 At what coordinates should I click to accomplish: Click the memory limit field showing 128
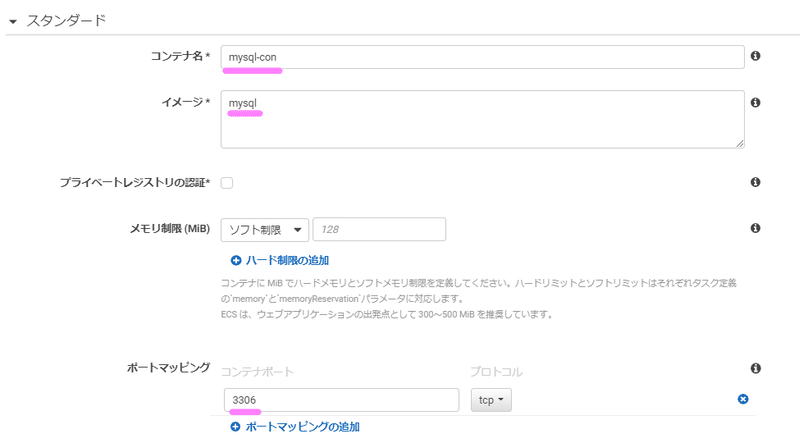tap(379, 230)
